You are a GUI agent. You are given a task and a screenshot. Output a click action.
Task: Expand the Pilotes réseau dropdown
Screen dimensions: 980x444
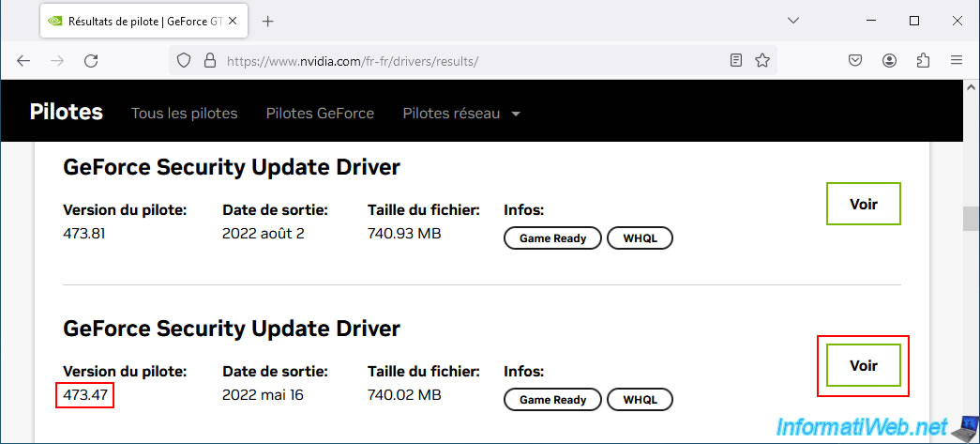click(461, 114)
